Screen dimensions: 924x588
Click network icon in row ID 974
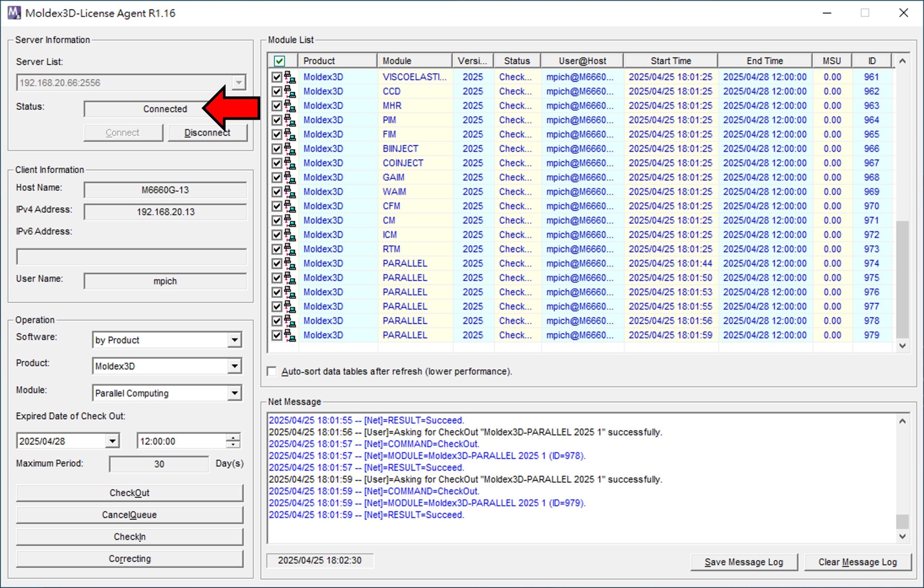click(x=290, y=263)
